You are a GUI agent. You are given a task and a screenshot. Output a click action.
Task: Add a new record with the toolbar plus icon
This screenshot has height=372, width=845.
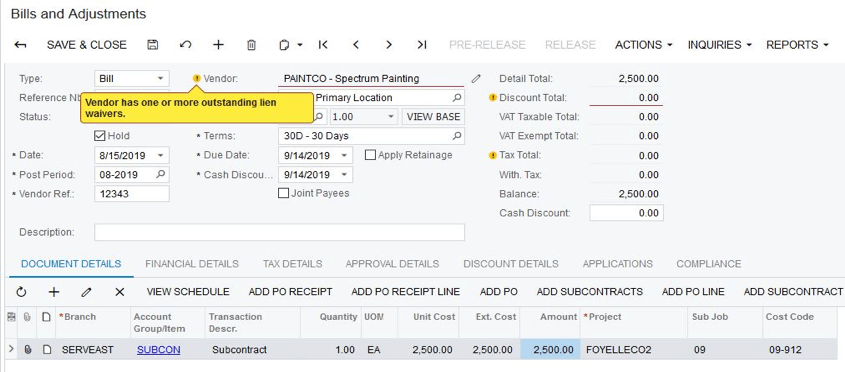click(x=218, y=45)
